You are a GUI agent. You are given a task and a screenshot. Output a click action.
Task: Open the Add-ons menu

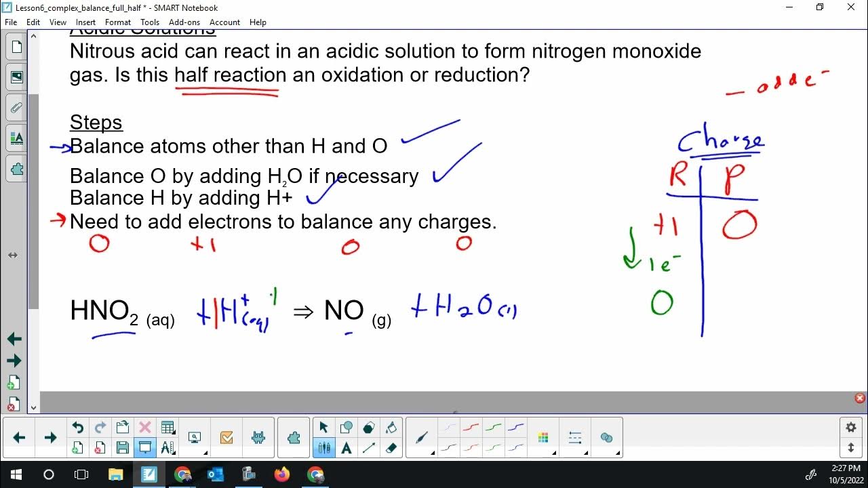[x=184, y=22]
